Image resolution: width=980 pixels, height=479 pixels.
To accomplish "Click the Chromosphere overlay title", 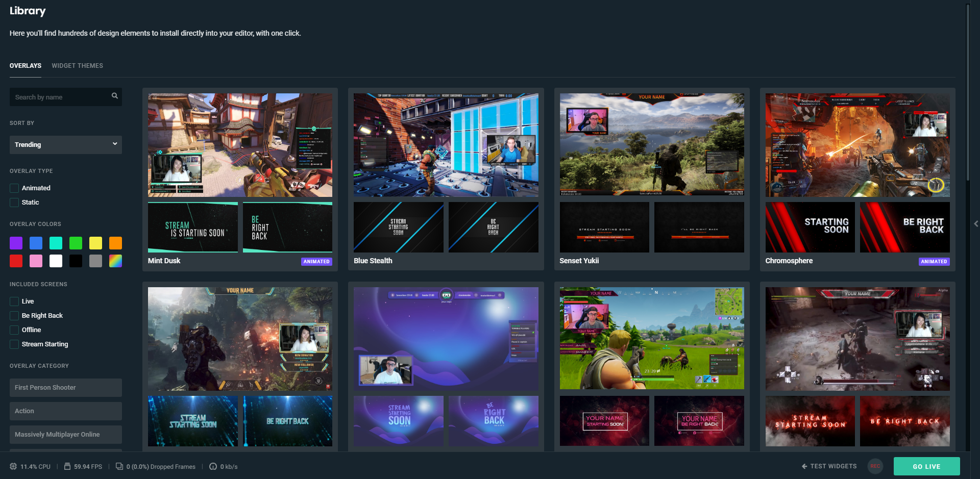I will (789, 261).
